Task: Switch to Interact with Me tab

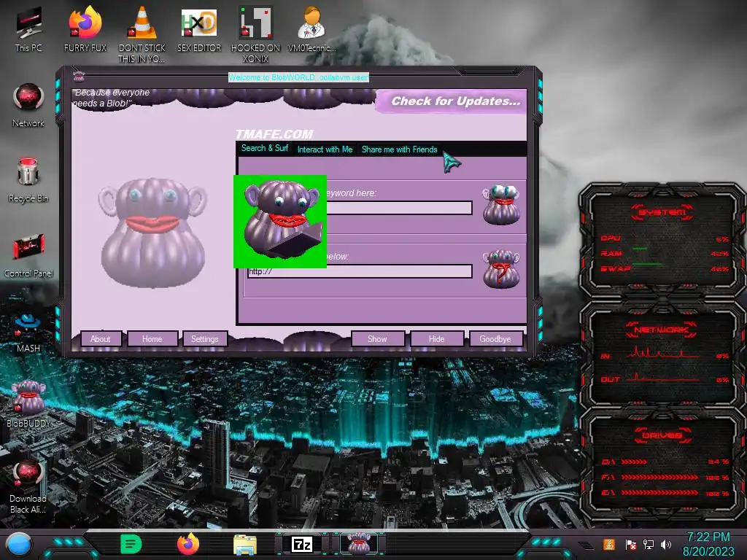Action: [x=325, y=149]
